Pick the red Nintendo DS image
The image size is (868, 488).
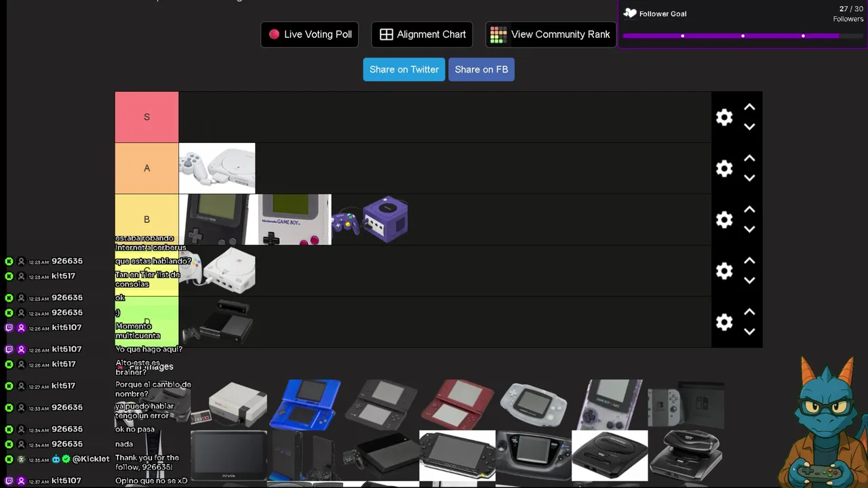point(457,405)
